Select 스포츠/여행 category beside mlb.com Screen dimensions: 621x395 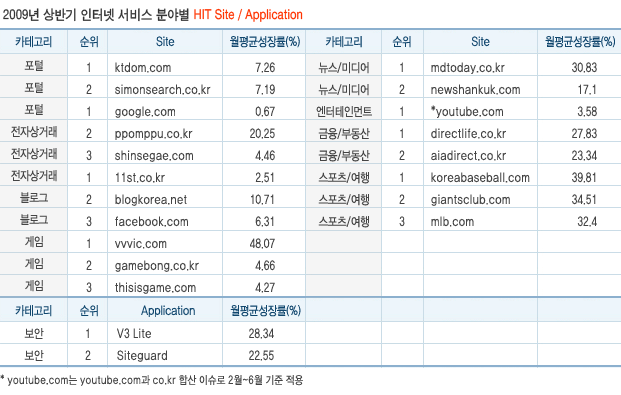[344, 222]
